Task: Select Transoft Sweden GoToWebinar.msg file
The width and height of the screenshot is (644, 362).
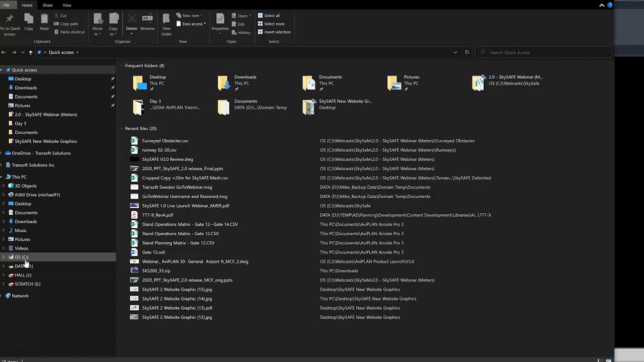Action: 177,187
